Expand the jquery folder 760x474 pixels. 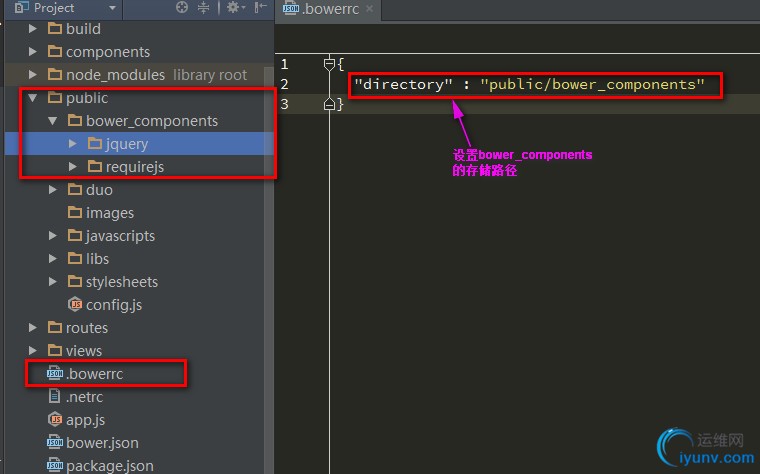click(x=73, y=143)
